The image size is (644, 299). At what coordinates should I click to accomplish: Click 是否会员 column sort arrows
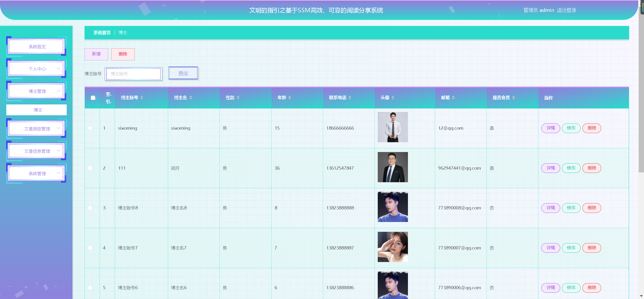(x=514, y=98)
